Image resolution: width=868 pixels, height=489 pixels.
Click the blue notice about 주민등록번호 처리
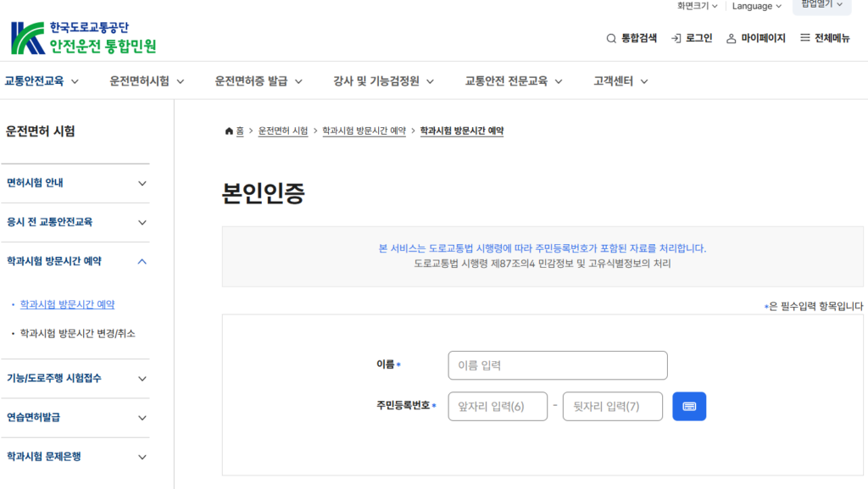tap(542, 248)
